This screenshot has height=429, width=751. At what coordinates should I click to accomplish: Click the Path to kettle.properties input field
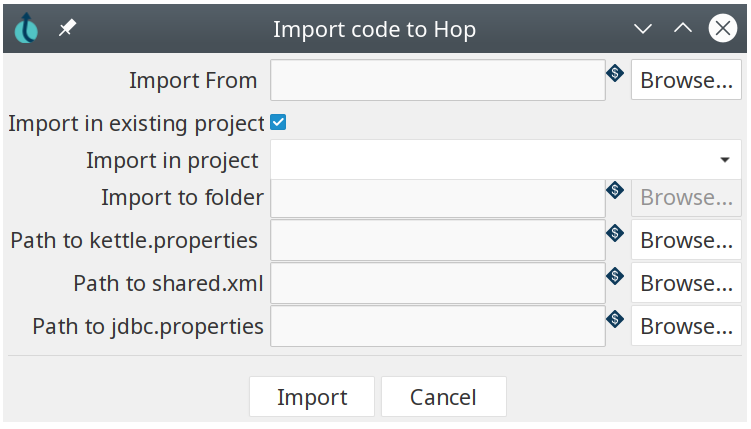coord(437,240)
